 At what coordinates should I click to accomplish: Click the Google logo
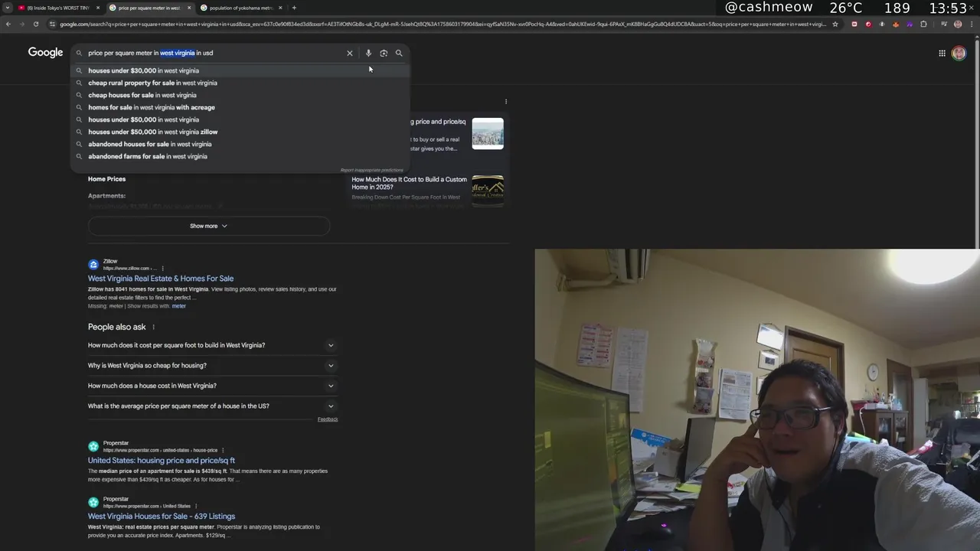coord(45,52)
